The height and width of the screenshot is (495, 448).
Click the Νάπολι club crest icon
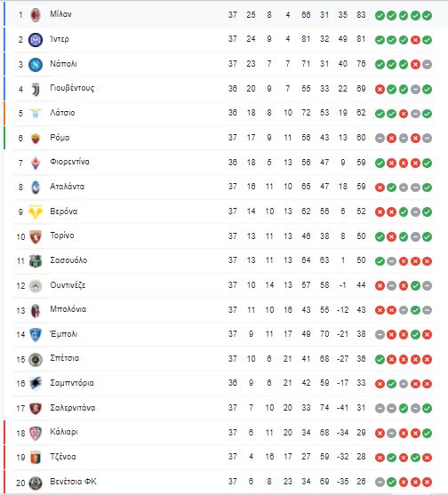(36, 65)
